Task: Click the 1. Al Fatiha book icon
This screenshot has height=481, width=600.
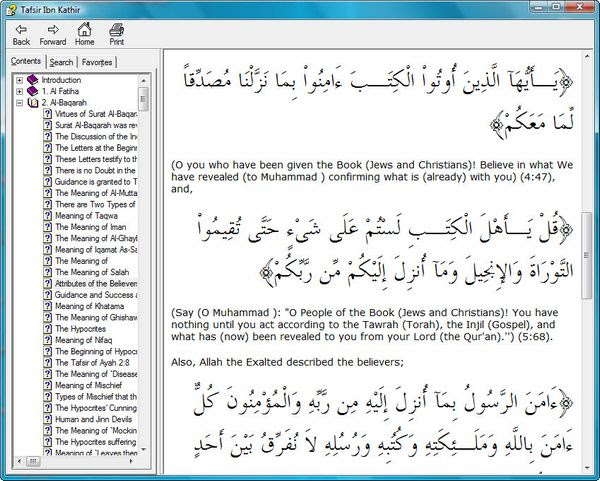Action: 33,91
